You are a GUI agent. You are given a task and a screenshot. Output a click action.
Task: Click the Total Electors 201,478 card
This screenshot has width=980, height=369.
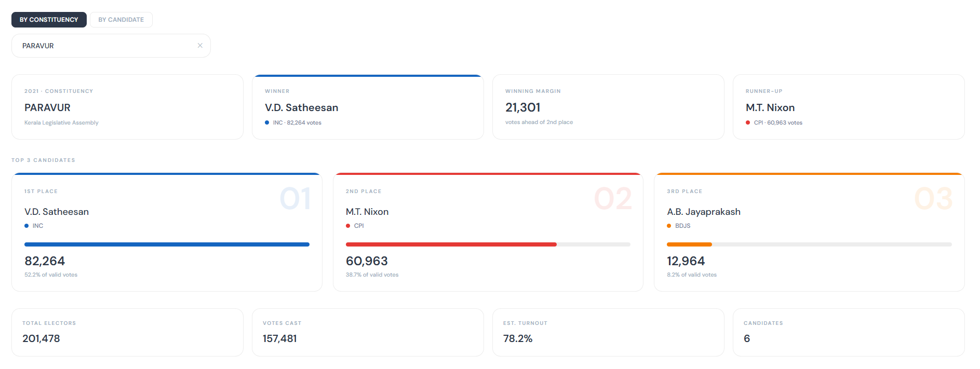127,333
